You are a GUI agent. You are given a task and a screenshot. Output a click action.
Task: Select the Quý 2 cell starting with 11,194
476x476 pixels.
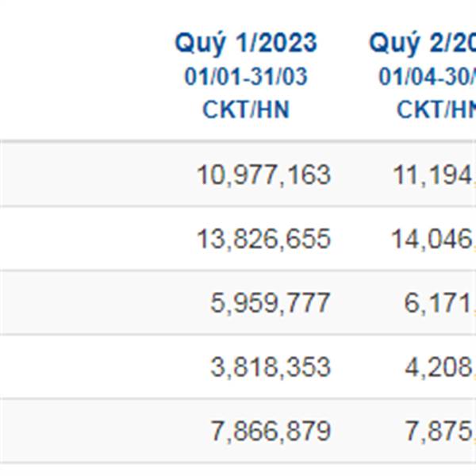point(433,175)
